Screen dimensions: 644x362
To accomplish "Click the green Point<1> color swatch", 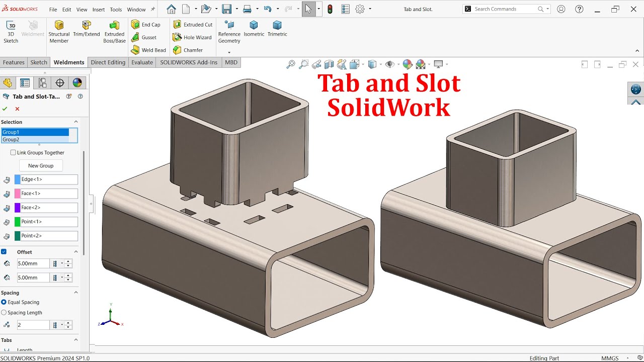I will pyautogui.click(x=17, y=222).
